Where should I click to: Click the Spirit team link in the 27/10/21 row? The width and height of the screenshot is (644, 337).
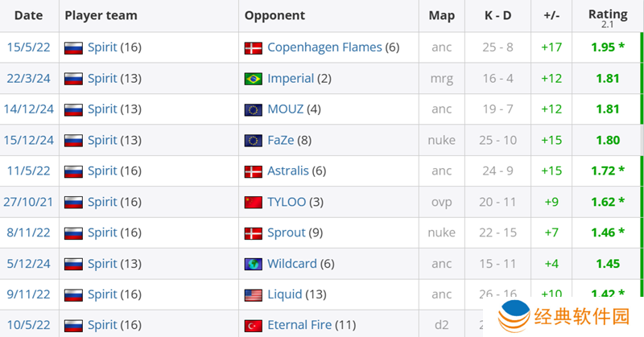(x=102, y=202)
